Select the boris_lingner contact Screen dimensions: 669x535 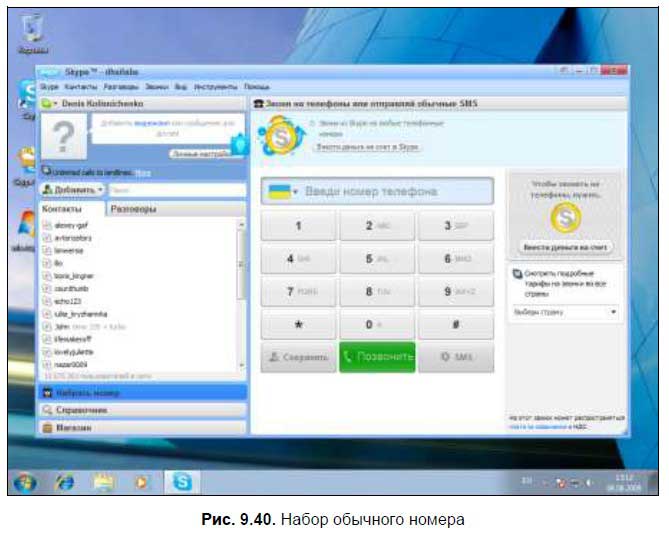(73, 276)
